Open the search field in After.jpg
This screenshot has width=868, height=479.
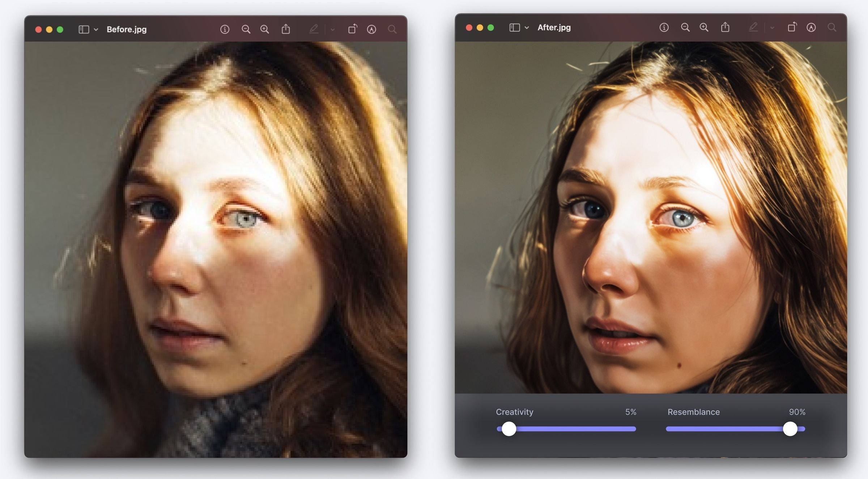point(831,27)
